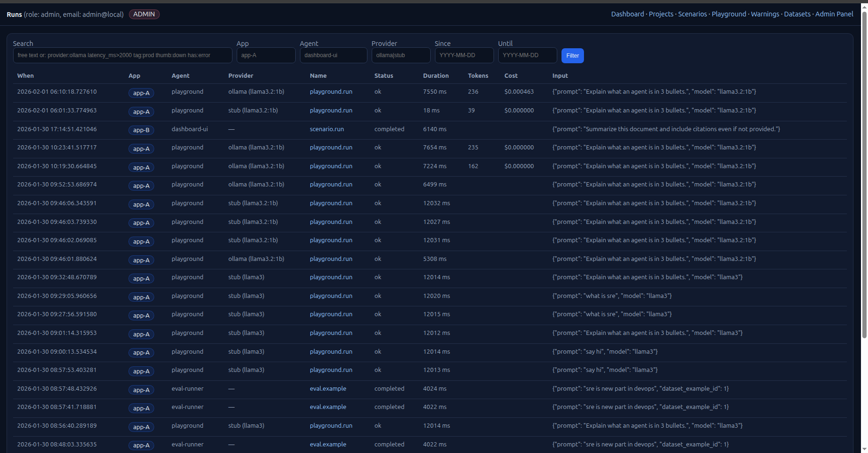Open the Scenarios navigation link
The image size is (868, 453).
click(x=692, y=14)
